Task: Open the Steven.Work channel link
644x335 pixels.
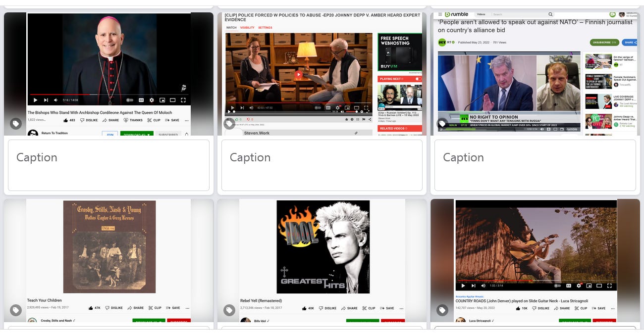Action: point(257,133)
